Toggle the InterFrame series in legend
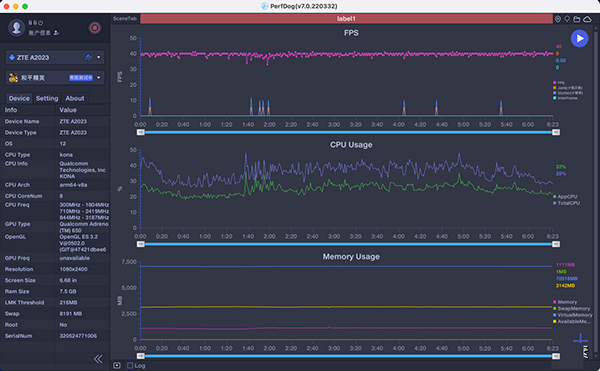 point(565,98)
